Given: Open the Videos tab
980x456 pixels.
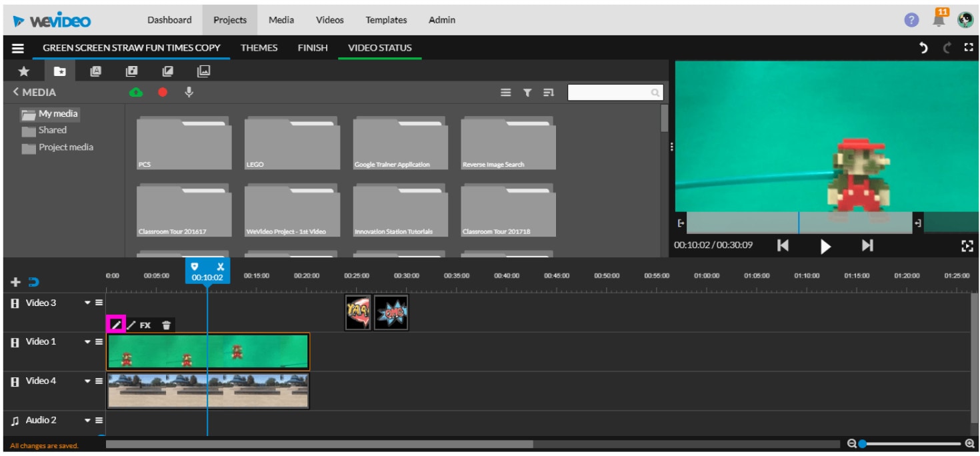Looking at the screenshot, I should coord(329,20).
